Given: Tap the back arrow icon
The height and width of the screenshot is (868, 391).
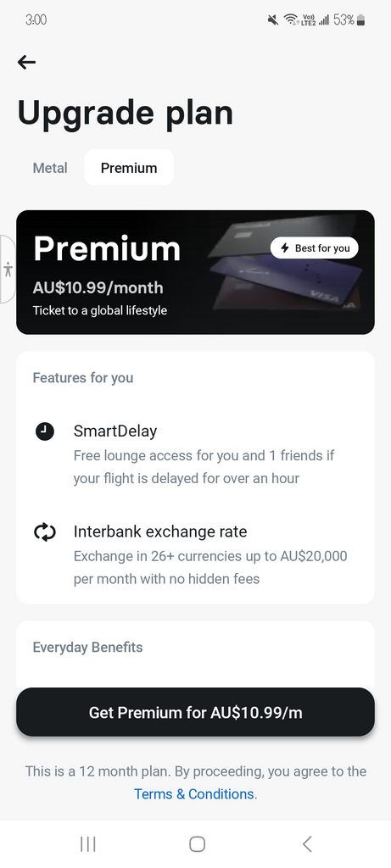Looking at the screenshot, I should [26, 62].
